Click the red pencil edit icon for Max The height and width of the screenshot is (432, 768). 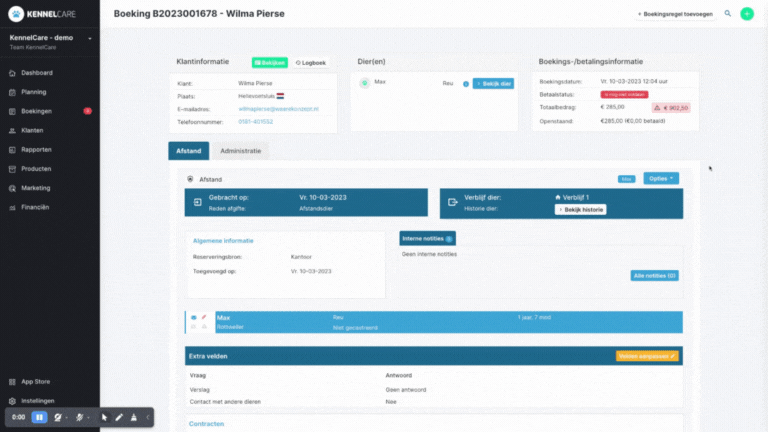204,317
